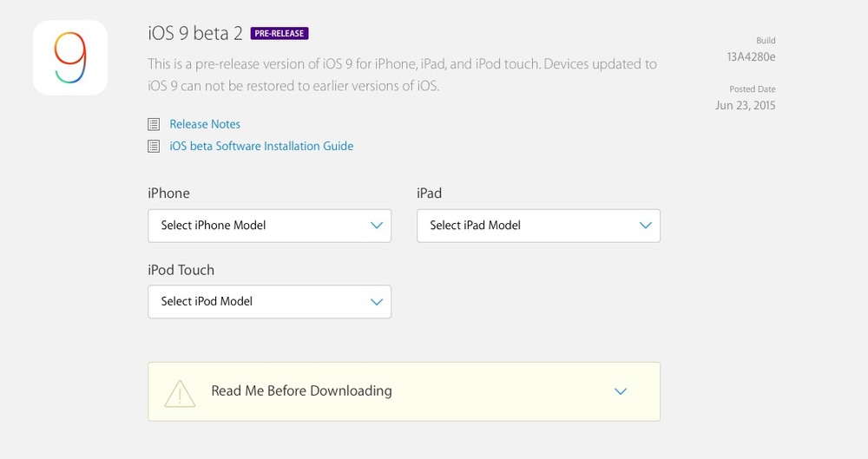Screen dimensions: 868x459
Task: Click the iOS 9 beta 2 heading
Action: (x=195, y=33)
